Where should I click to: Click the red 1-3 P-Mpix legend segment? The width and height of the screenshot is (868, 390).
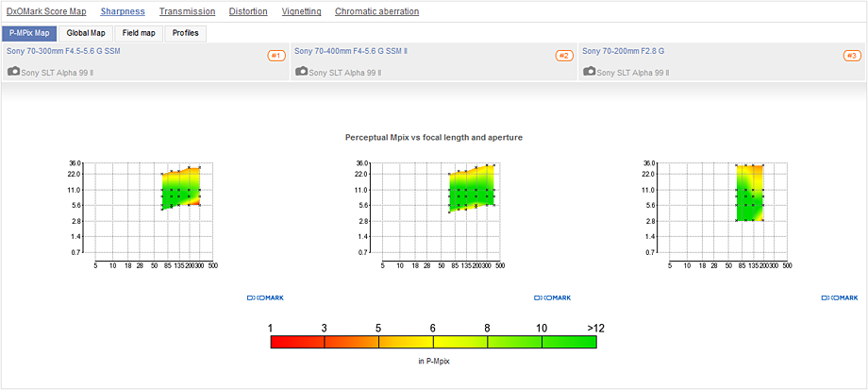pos(297,343)
